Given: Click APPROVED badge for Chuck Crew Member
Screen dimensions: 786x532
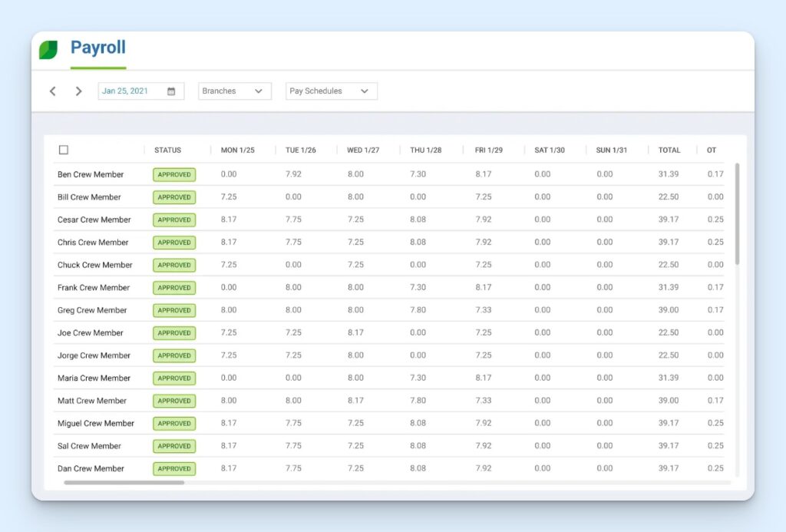Looking at the screenshot, I should tap(174, 265).
